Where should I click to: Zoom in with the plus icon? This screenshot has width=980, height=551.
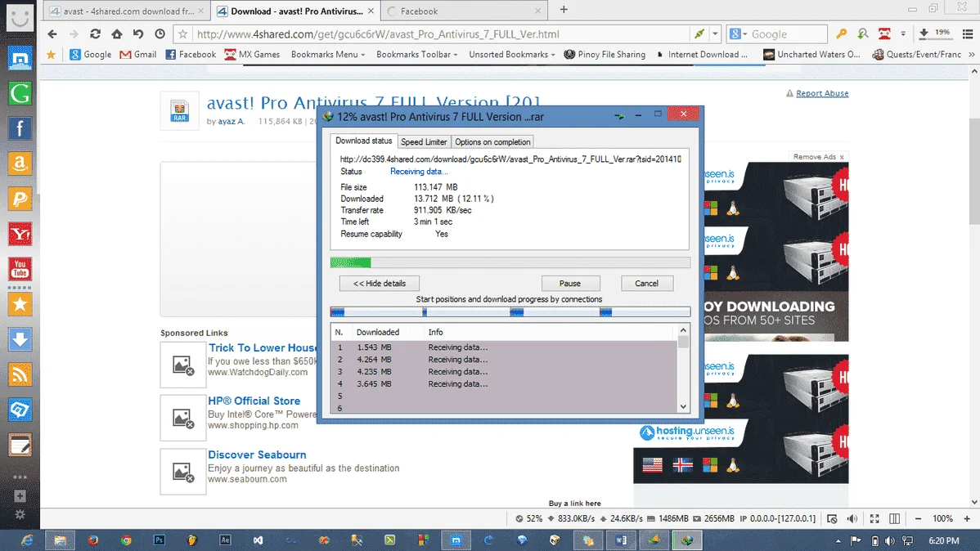click(x=967, y=519)
